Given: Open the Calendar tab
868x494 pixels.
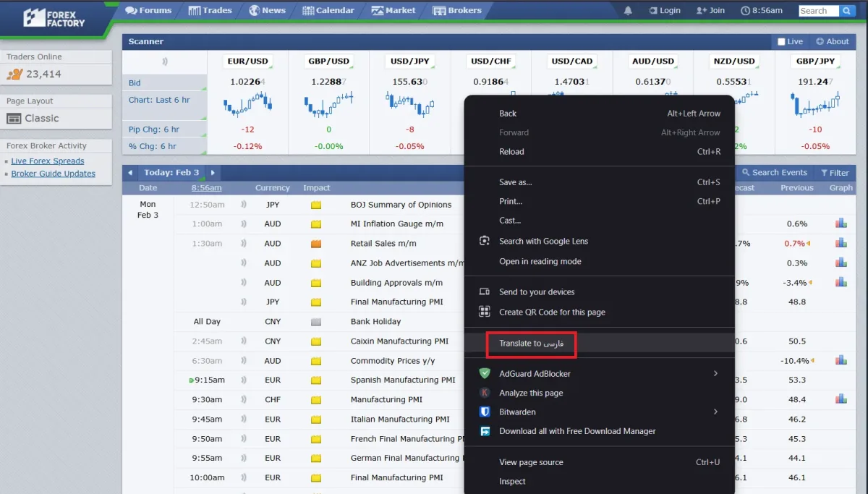Looking at the screenshot, I should tap(328, 11).
